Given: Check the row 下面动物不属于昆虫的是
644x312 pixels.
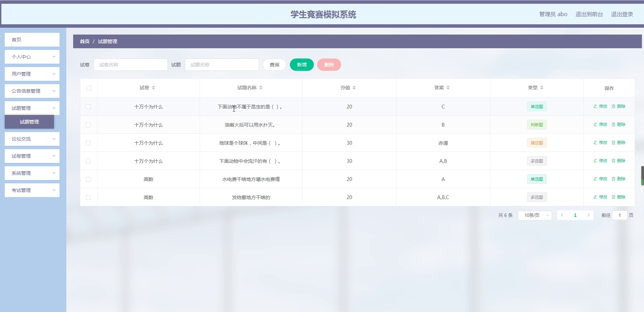Looking at the screenshot, I should pos(88,107).
